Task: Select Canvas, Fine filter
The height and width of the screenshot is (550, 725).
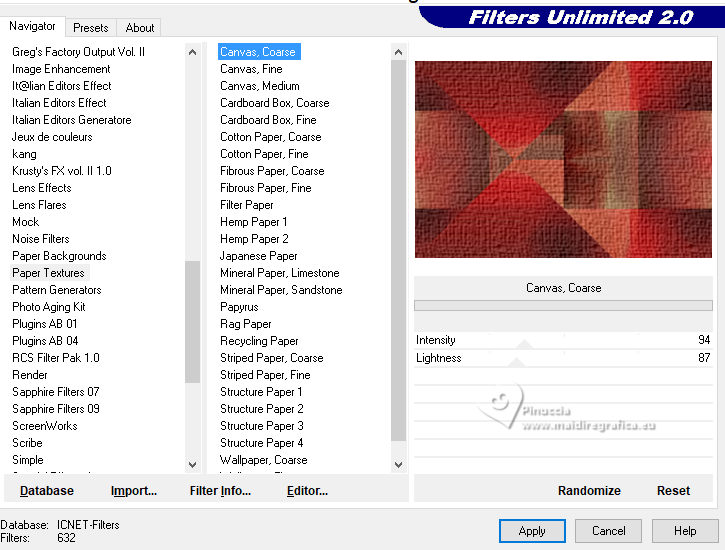Action: pyautogui.click(x=251, y=69)
